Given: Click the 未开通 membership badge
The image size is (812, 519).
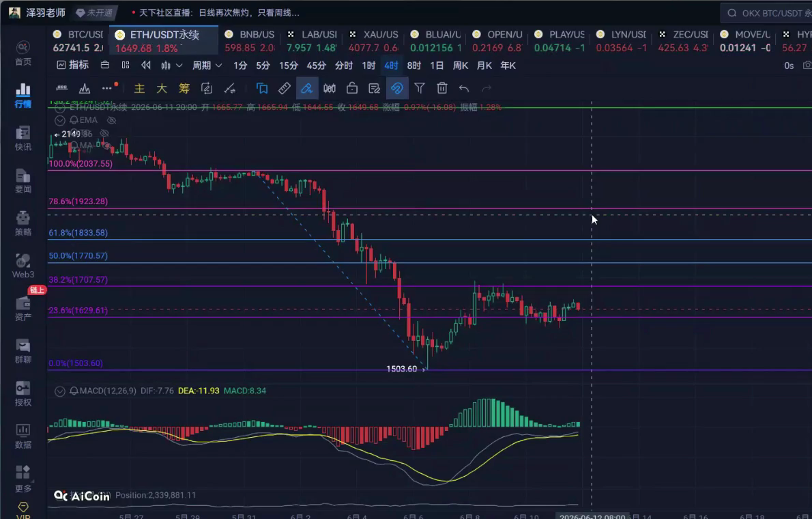Looking at the screenshot, I should pos(95,12).
